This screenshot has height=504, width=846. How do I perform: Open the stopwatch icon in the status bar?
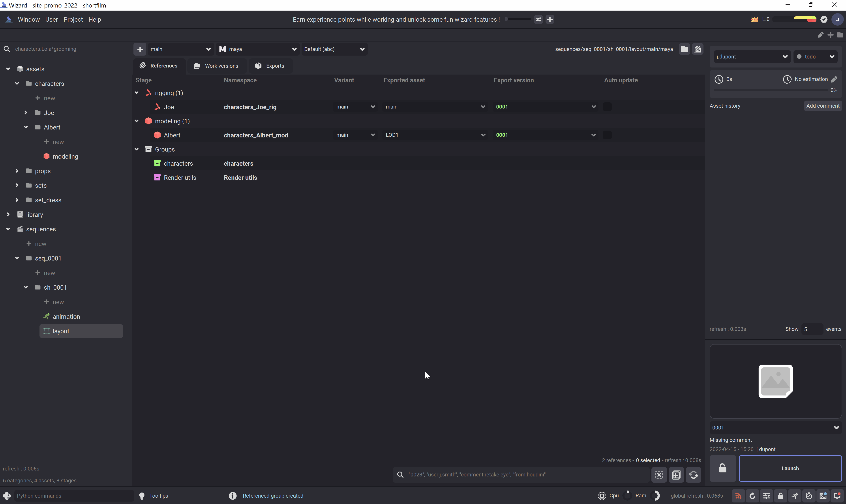[x=809, y=496]
